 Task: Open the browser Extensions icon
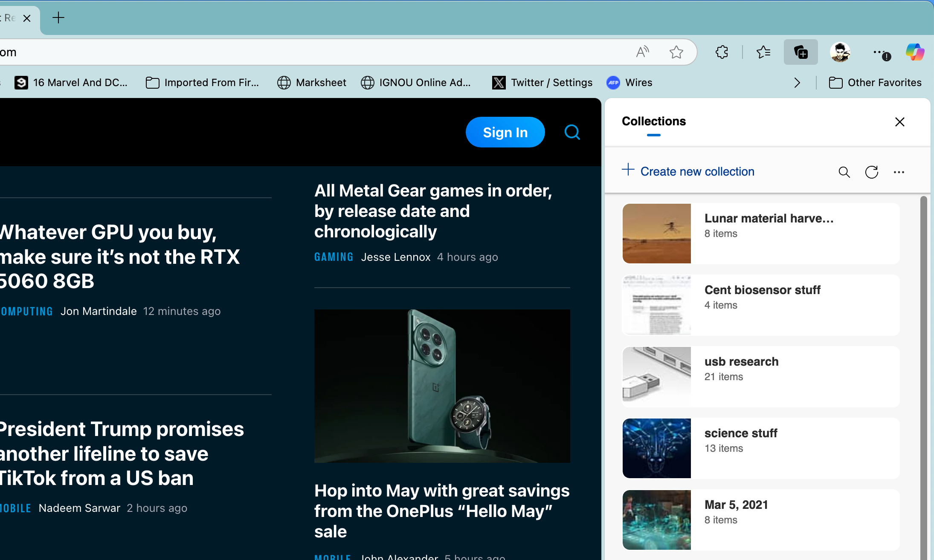click(722, 52)
